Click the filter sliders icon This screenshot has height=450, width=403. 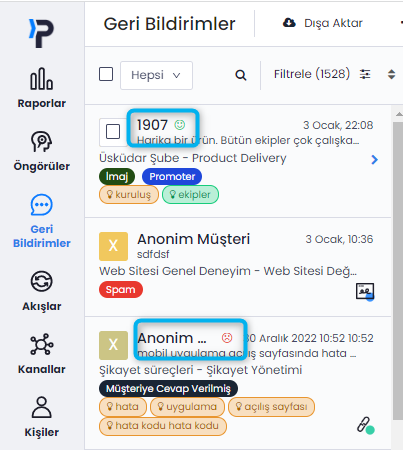click(x=365, y=74)
